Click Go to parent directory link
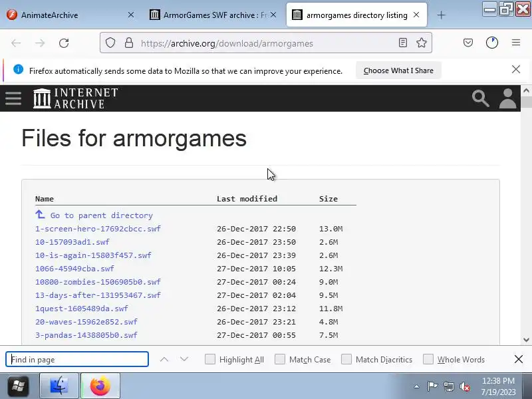Image resolution: width=532 pixels, height=399 pixels. pyautogui.click(x=102, y=215)
